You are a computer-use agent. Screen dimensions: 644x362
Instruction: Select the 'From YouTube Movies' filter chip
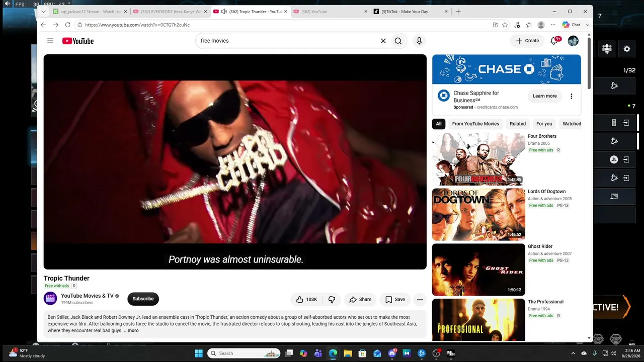[x=475, y=124]
